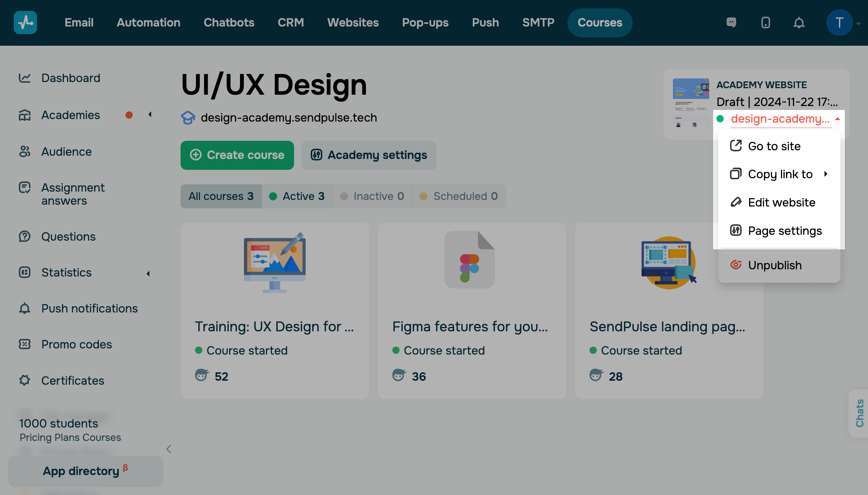
Task: Open Promo codes in sidebar
Action: [77, 344]
